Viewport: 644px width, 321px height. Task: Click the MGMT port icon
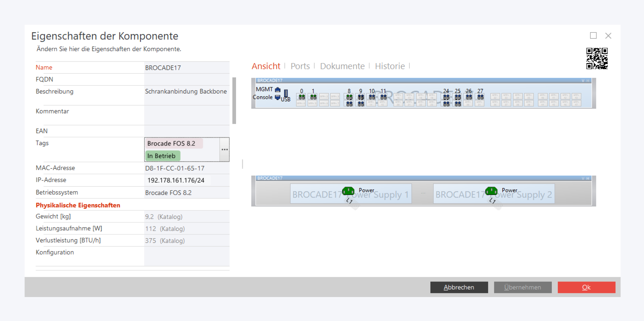[278, 89]
